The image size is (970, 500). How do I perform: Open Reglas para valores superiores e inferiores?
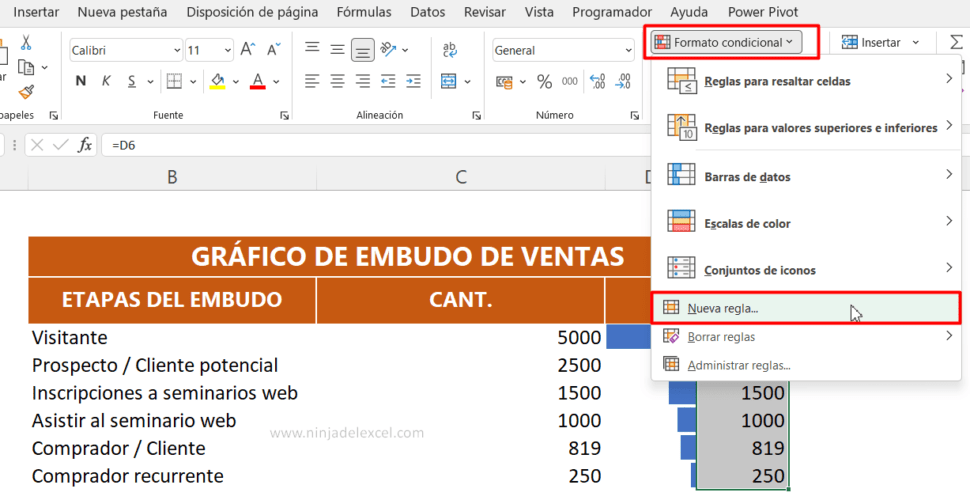806,127
